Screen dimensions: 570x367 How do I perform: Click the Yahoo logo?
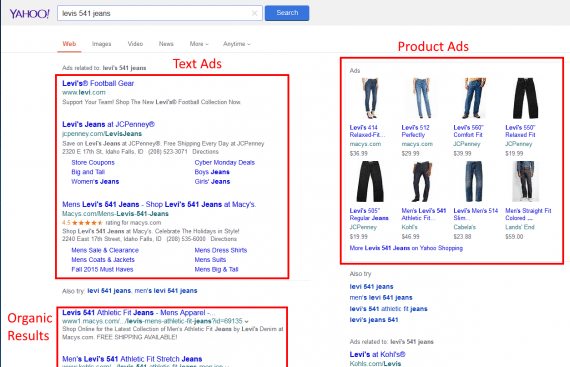coord(29,14)
